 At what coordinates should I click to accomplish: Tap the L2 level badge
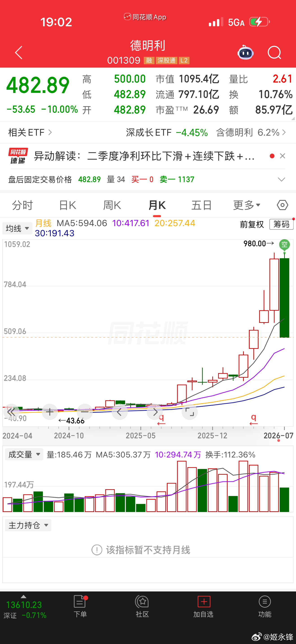[x=184, y=60]
